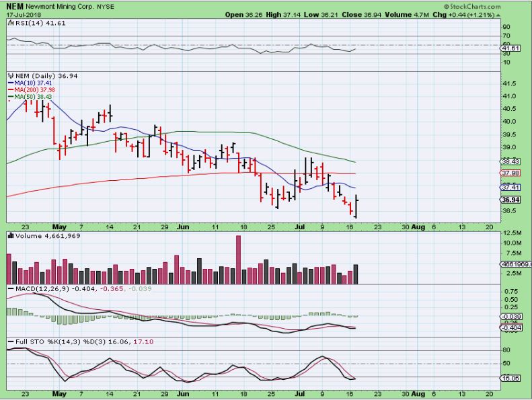The width and height of the screenshot is (532, 400).
Task: Select the red MA(200) 37.98 legend entry
Action: [31, 90]
